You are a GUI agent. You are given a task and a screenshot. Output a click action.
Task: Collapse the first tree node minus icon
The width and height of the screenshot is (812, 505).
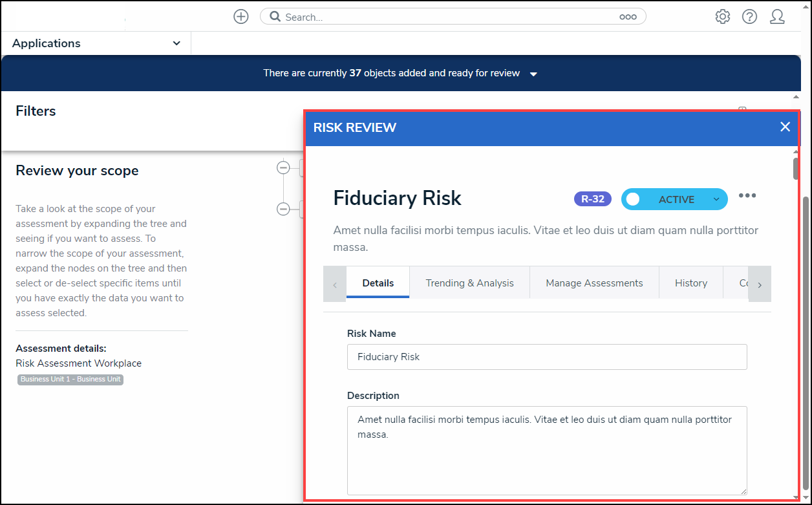[283, 168]
